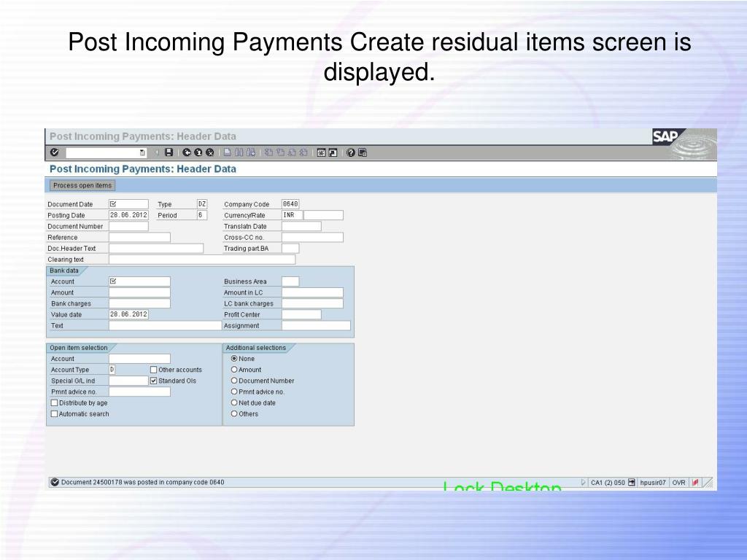747x560 pixels.
Task: Click the Assignment input field
Action: click(x=316, y=325)
